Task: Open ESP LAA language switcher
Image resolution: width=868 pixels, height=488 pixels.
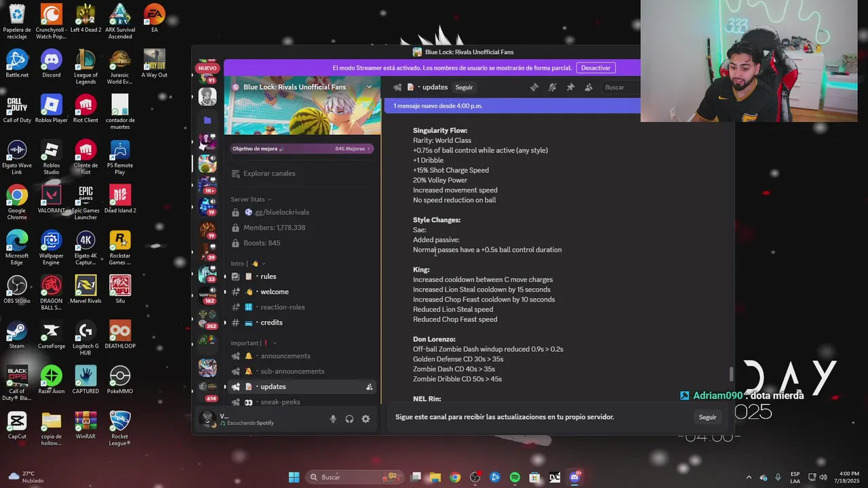Action: (795, 477)
